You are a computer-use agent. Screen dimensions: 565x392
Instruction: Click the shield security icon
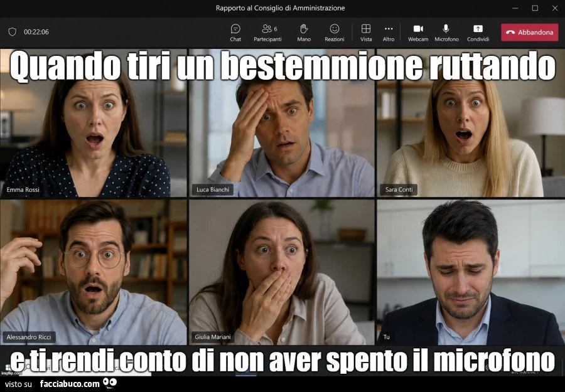click(13, 32)
